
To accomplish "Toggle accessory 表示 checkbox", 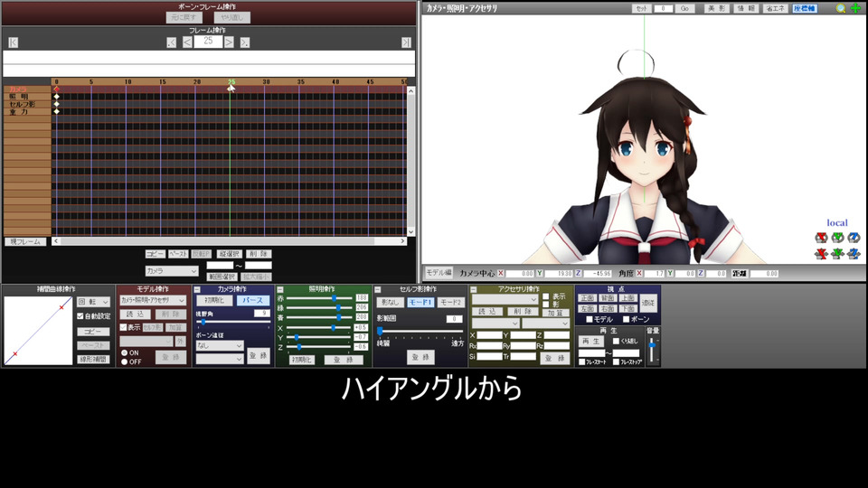I will (x=546, y=296).
